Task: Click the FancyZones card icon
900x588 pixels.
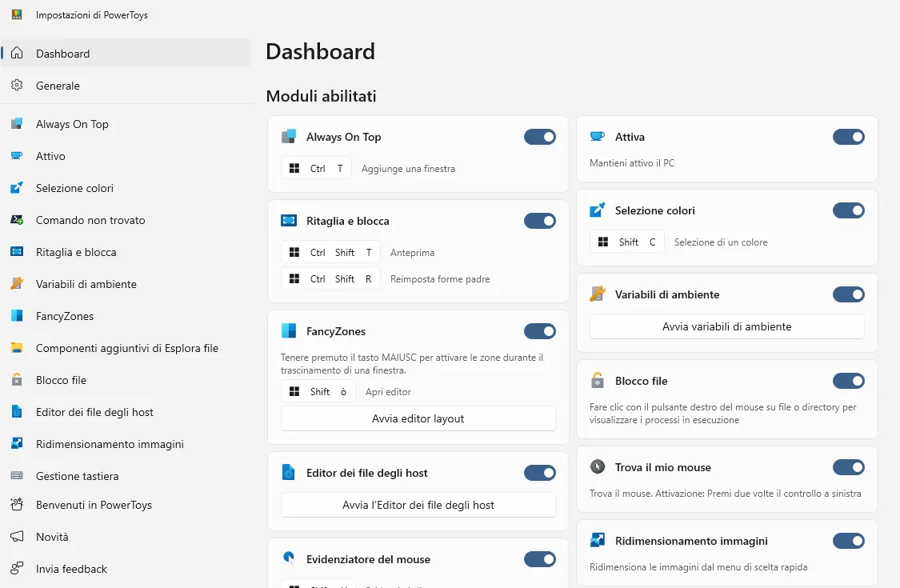Action: point(289,330)
